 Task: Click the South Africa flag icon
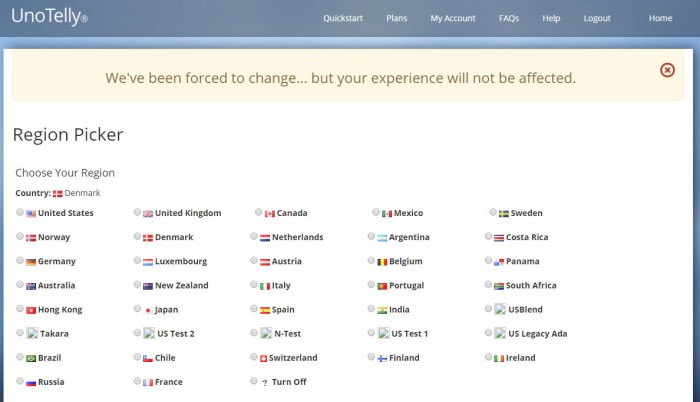[x=499, y=286]
